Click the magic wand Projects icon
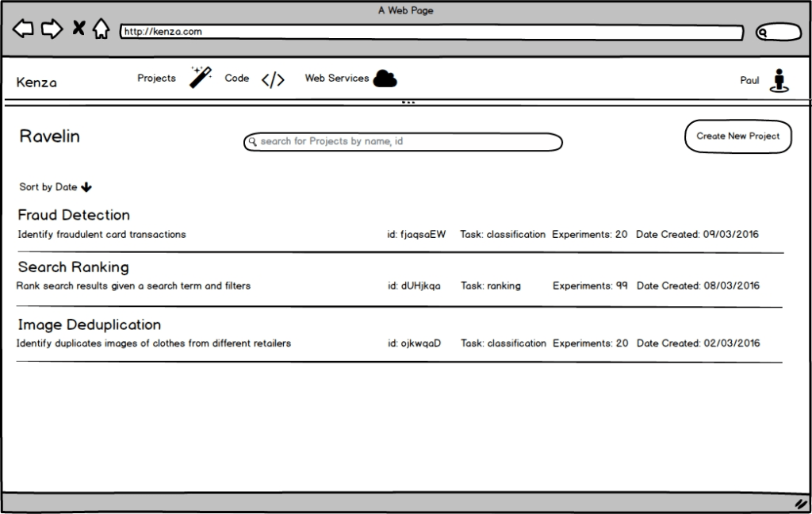The image size is (812, 514). point(201,77)
